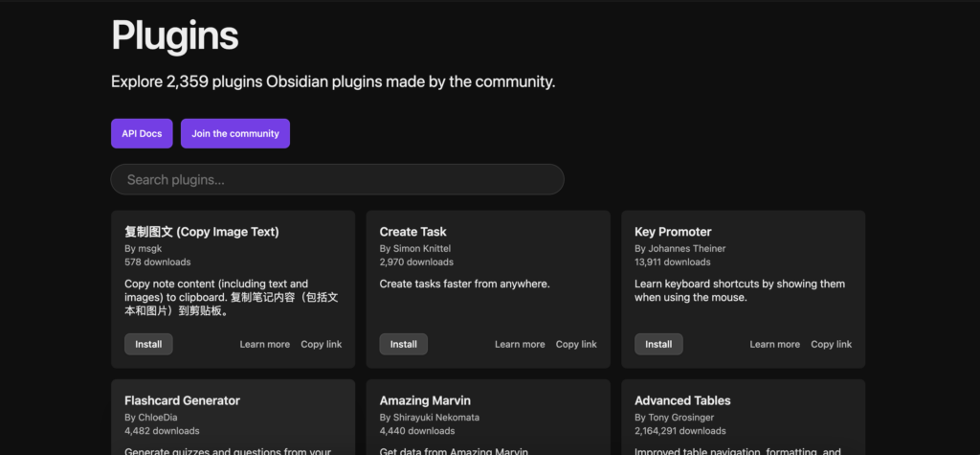Click the 2,970 downloads count
The image size is (980, 455).
coord(416,262)
